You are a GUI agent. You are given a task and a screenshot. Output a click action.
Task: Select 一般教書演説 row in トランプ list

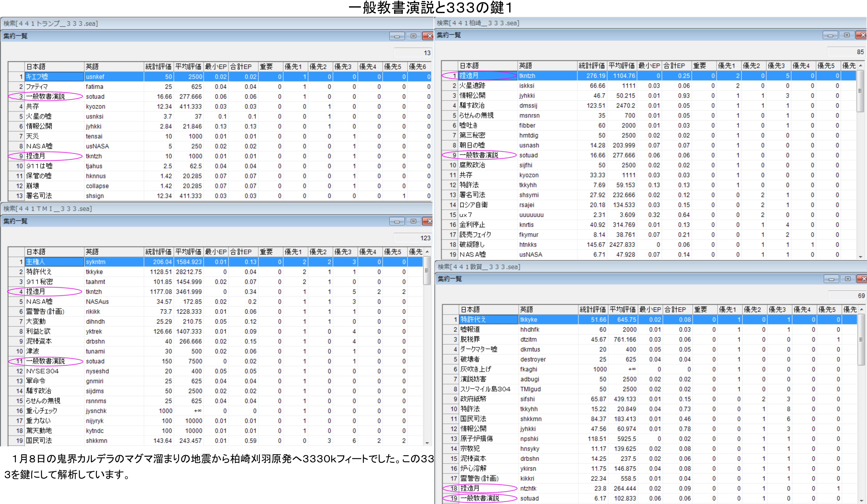click(54, 97)
